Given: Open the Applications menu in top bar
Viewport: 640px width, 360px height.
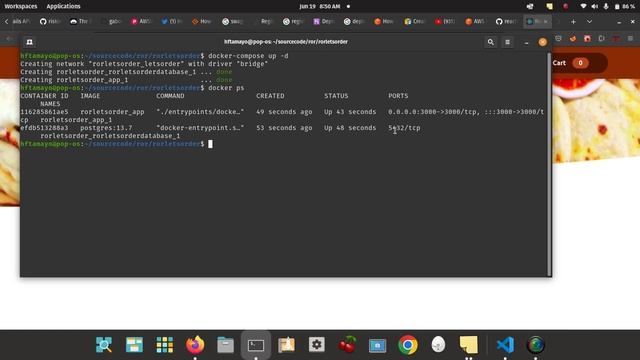Looking at the screenshot, I should coord(63,6).
